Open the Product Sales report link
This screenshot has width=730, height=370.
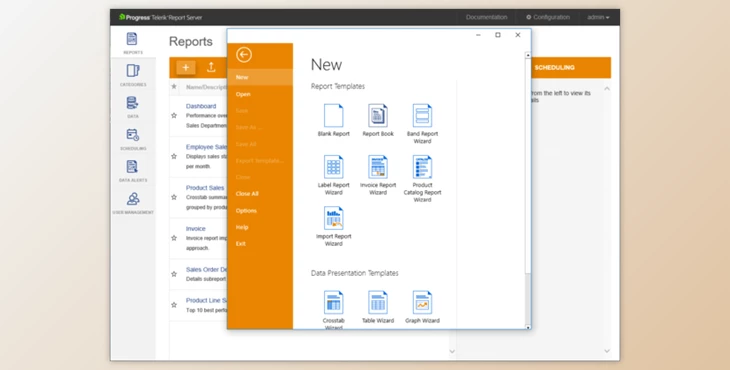pos(205,188)
